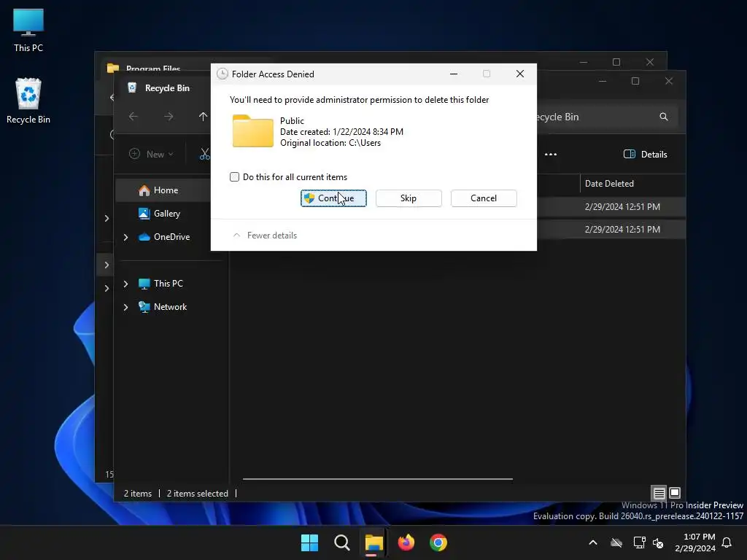Image resolution: width=747 pixels, height=560 pixels.
Task: Expand the OneDrive tree node
Action: (125, 237)
